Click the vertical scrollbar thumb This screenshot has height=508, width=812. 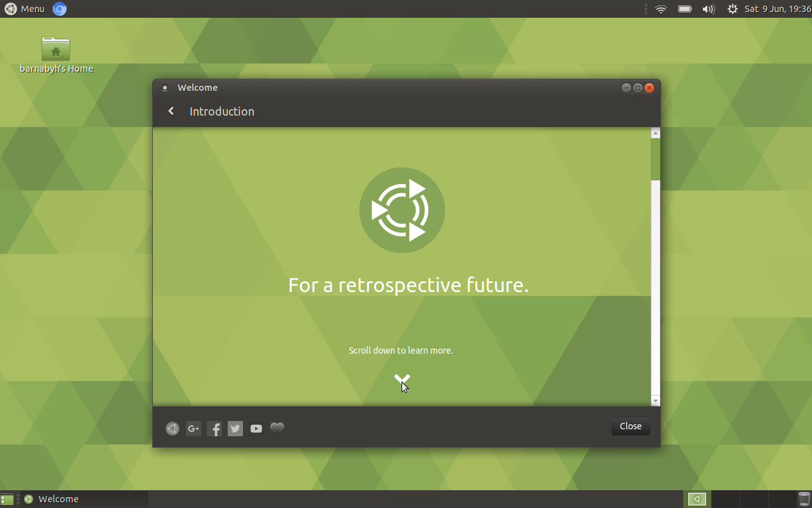click(x=655, y=159)
